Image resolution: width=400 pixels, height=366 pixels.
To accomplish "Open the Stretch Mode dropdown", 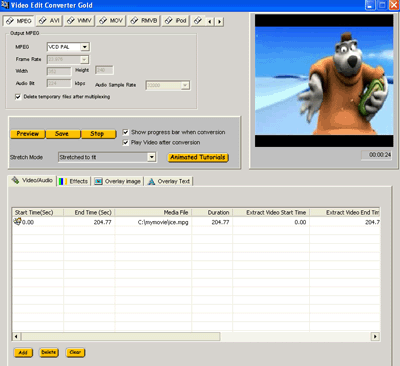I will pyautogui.click(x=152, y=157).
